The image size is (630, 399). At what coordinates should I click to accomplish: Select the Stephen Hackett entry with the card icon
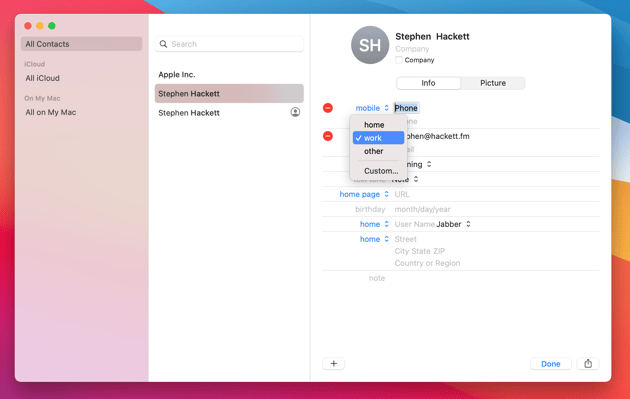click(x=229, y=113)
